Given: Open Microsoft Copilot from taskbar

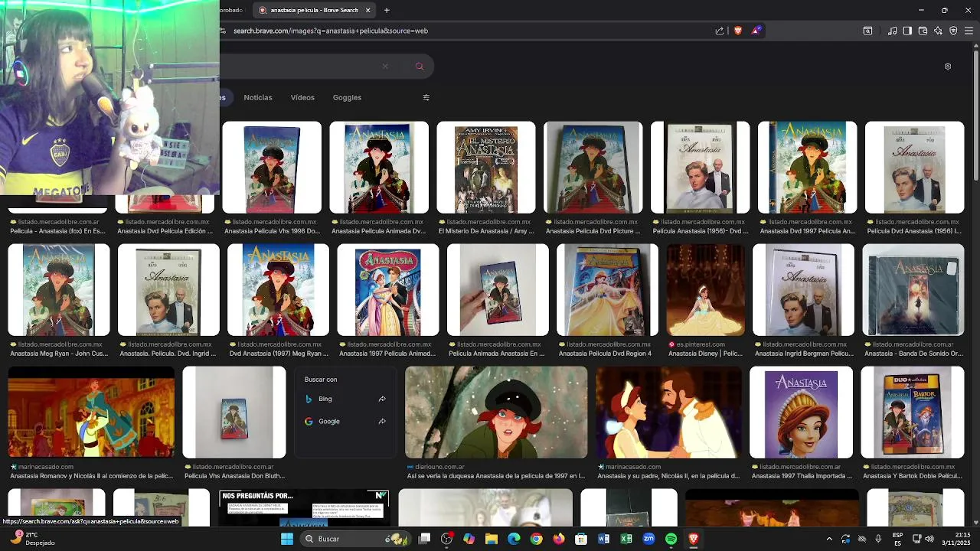Looking at the screenshot, I should [x=469, y=539].
